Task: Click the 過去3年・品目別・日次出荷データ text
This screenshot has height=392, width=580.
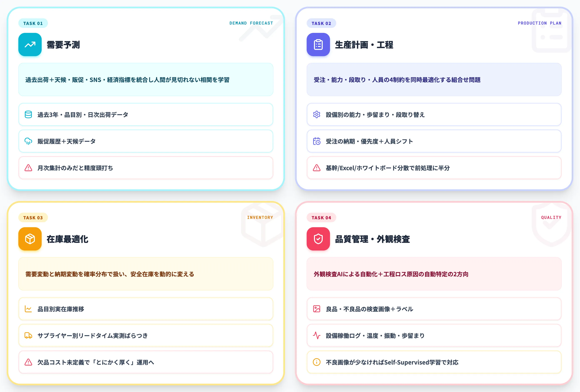Action: click(x=83, y=115)
